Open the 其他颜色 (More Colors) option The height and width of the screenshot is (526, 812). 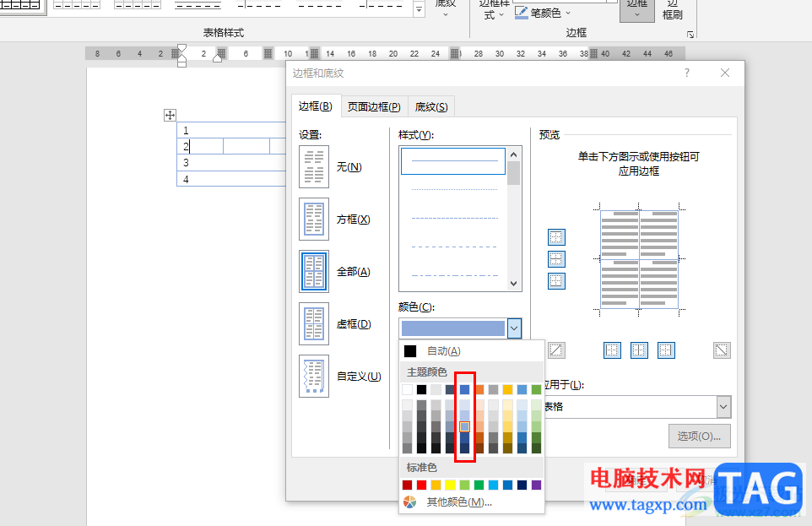point(458,502)
